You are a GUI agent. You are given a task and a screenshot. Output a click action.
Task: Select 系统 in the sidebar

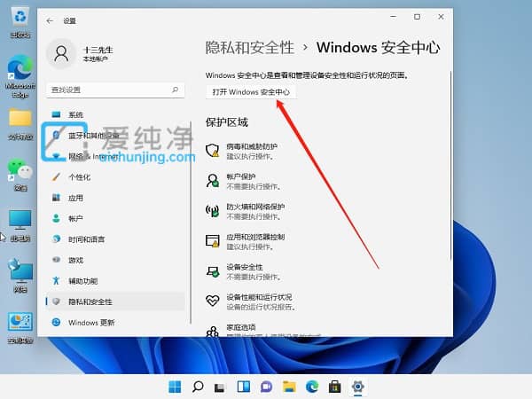point(115,114)
